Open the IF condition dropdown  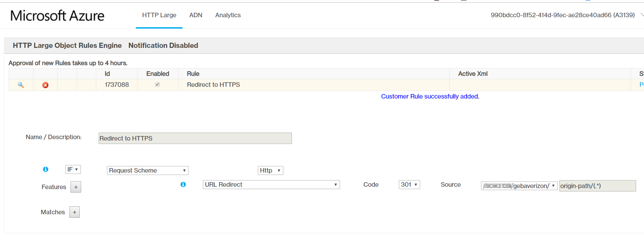tap(73, 169)
